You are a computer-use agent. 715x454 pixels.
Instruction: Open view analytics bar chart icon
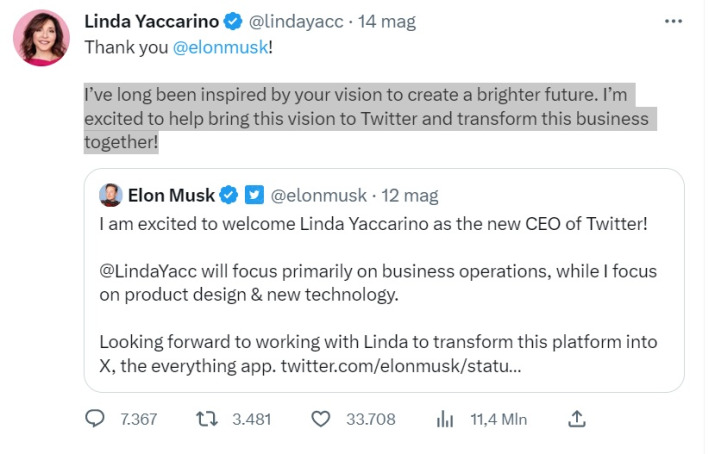point(445,419)
